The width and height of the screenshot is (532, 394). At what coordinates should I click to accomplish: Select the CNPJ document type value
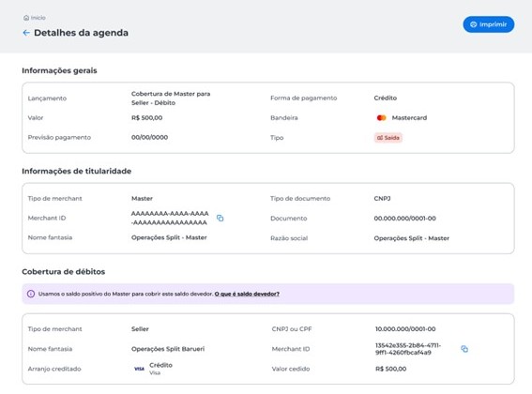(x=382, y=199)
